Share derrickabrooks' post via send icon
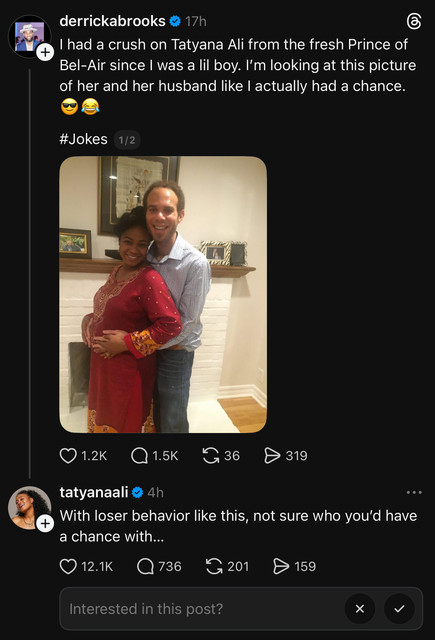The image size is (435, 640). (272, 456)
